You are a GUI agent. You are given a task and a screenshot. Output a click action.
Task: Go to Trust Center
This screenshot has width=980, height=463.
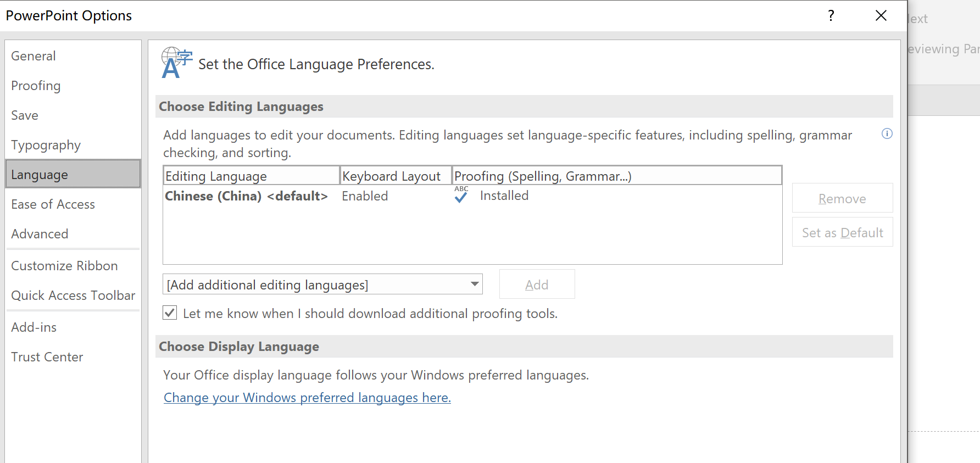pyautogui.click(x=73, y=357)
